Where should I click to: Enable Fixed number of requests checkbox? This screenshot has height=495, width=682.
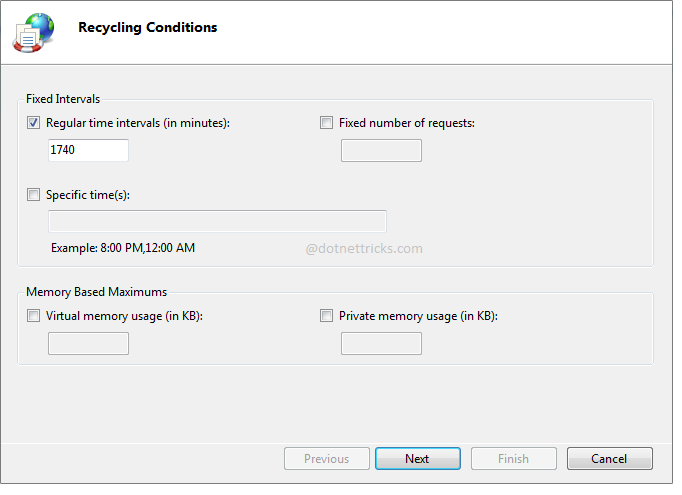click(327, 123)
